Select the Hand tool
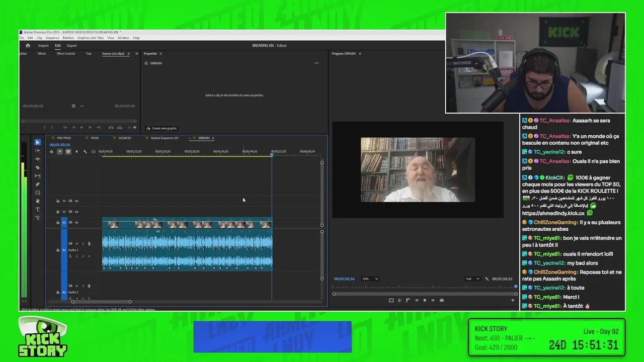 (37, 201)
